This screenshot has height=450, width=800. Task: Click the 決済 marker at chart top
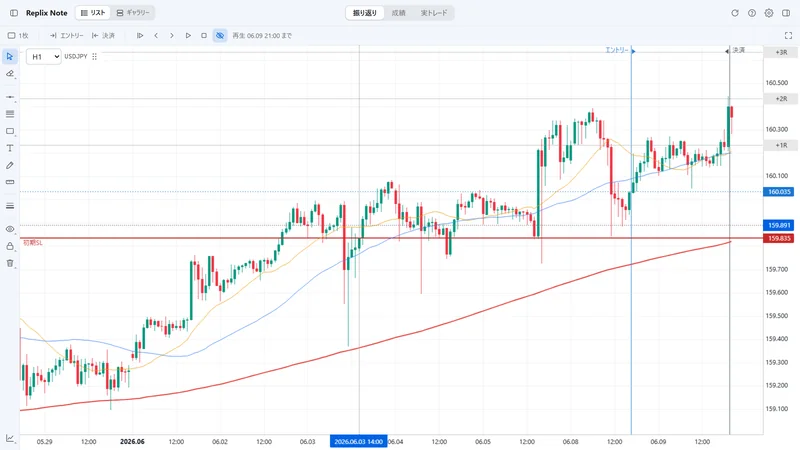coord(736,50)
